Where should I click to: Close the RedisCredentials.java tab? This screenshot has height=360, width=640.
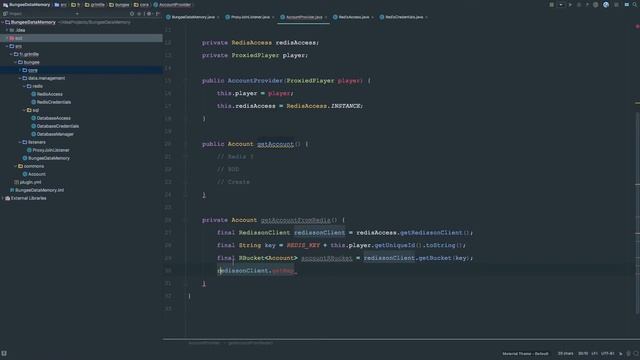[426, 17]
